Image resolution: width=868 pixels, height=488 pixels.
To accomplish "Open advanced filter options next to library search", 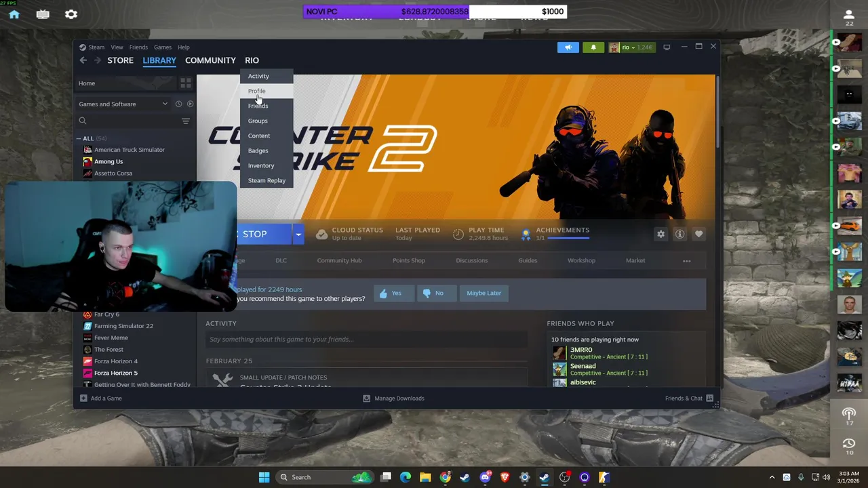I will point(185,121).
